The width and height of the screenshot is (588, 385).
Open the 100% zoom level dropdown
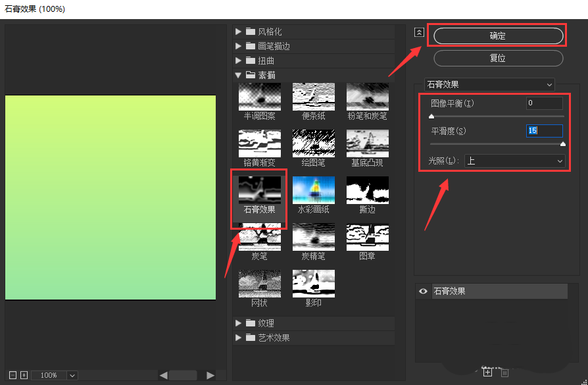tap(72, 375)
